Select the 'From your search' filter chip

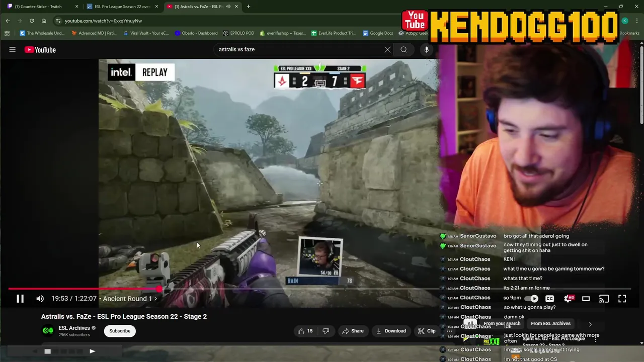tap(502, 324)
